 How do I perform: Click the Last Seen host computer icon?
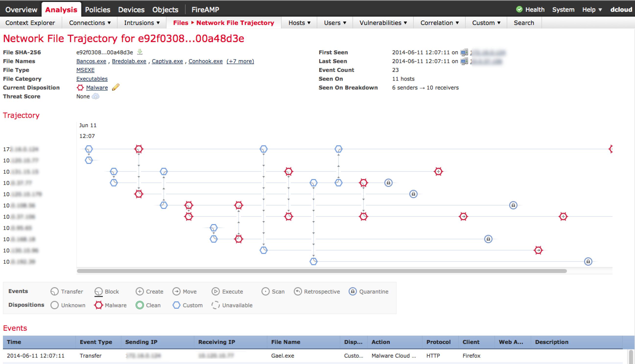click(x=464, y=61)
